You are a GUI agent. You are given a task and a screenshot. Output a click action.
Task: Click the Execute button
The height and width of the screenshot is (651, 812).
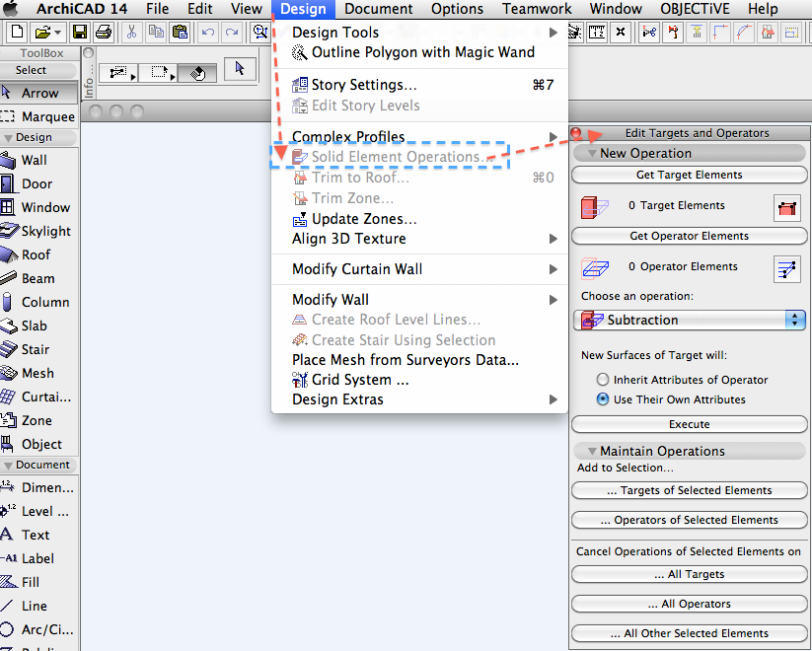coord(690,424)
